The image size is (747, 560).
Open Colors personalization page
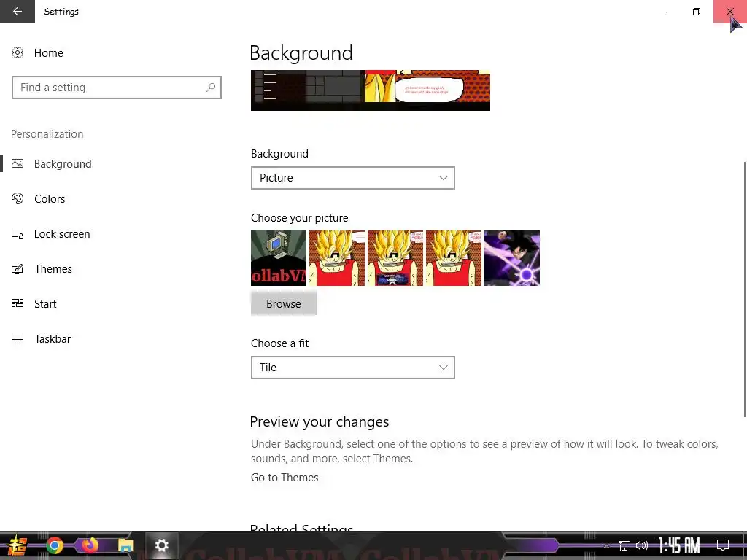coord(50,199)
